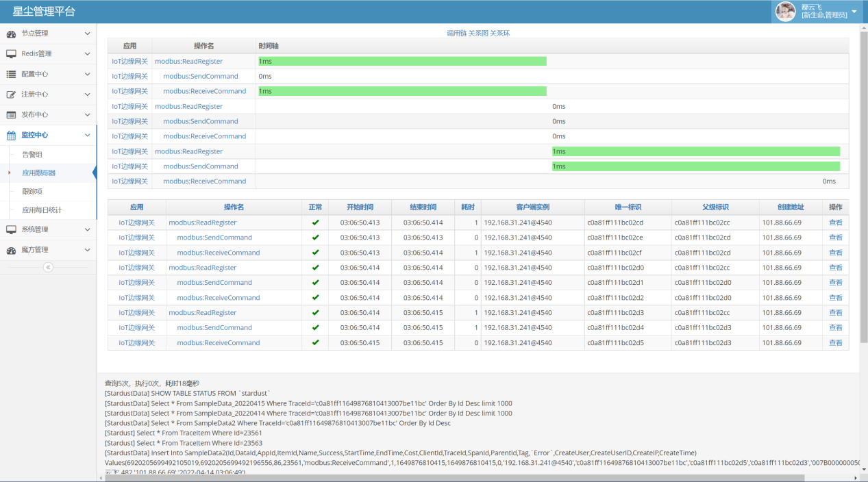Image resolution: width=868 pixels, height=482 pixels.
Task: Expand the 注册中心 menu chevron
Action: pos(87,94)
